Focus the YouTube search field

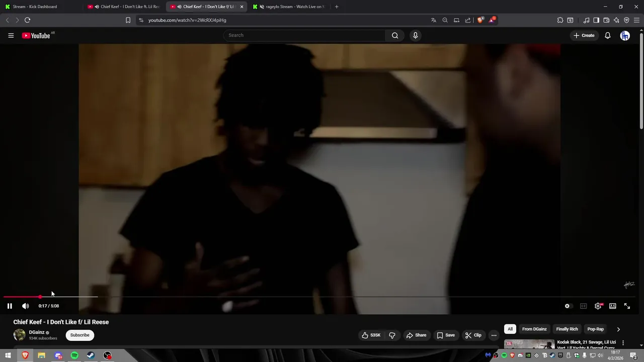(x=304, y=35)
